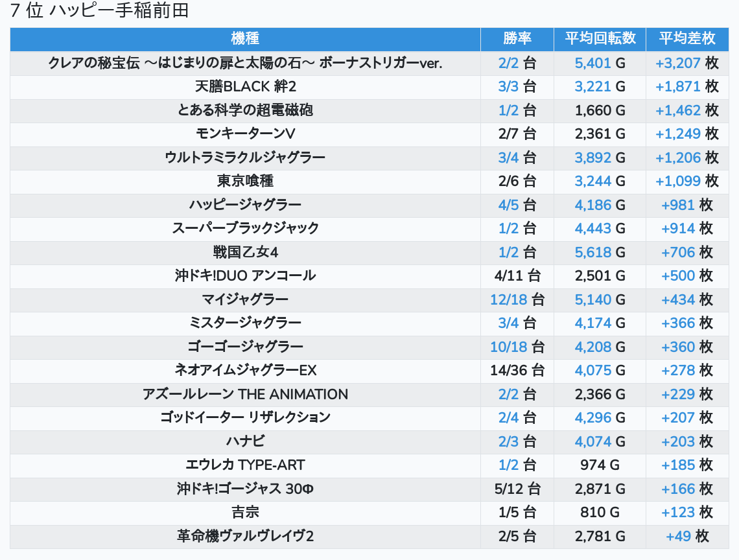Screen dimensions: 739x560
Task: Click the とある科学の超電磁砲 machine name
Action: pos(245,110)
